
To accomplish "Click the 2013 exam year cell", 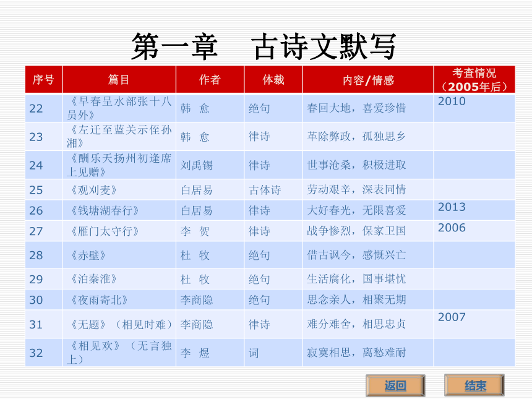I will click(x=474, y=210).
